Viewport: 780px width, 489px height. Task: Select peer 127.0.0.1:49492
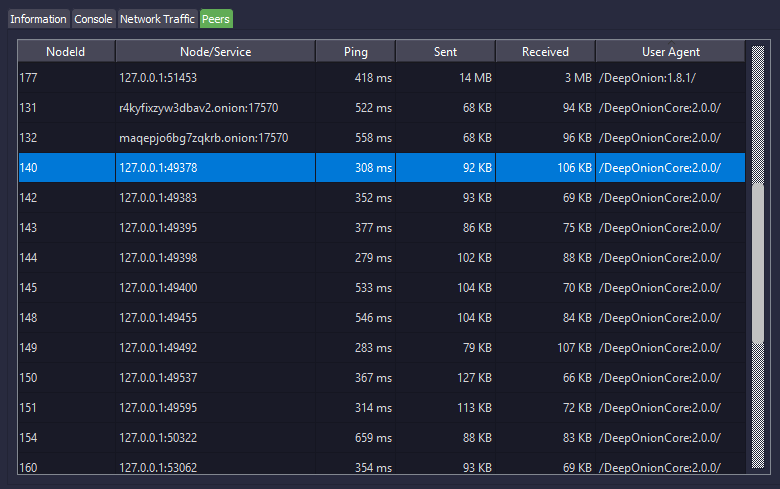382,348
